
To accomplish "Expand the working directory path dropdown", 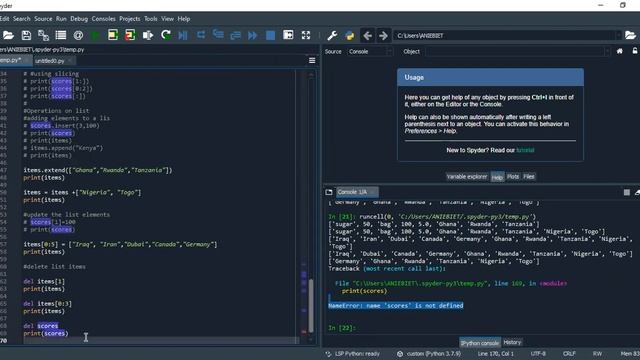I will (619, 36).
